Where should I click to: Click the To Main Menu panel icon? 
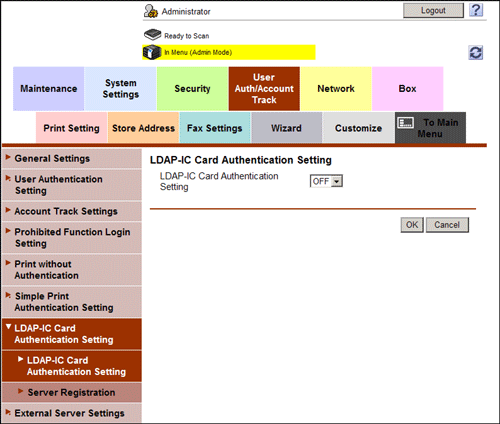tap(406, 123)
